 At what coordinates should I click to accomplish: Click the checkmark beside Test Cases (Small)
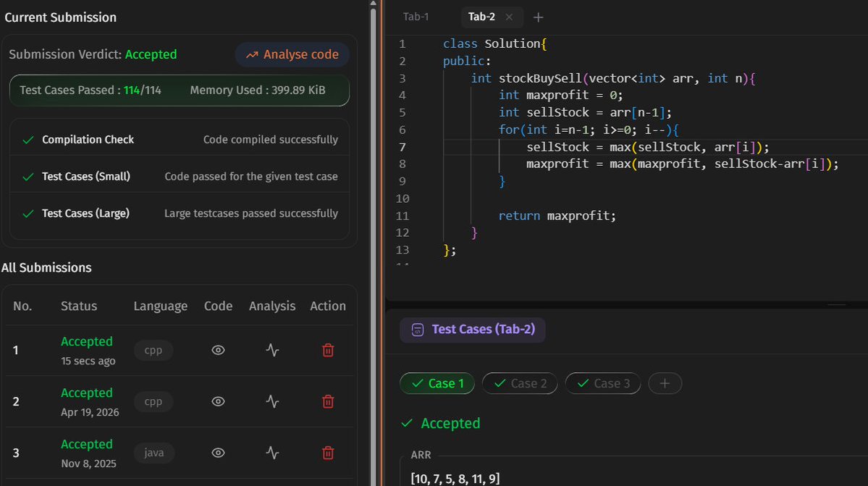[28, 177]
